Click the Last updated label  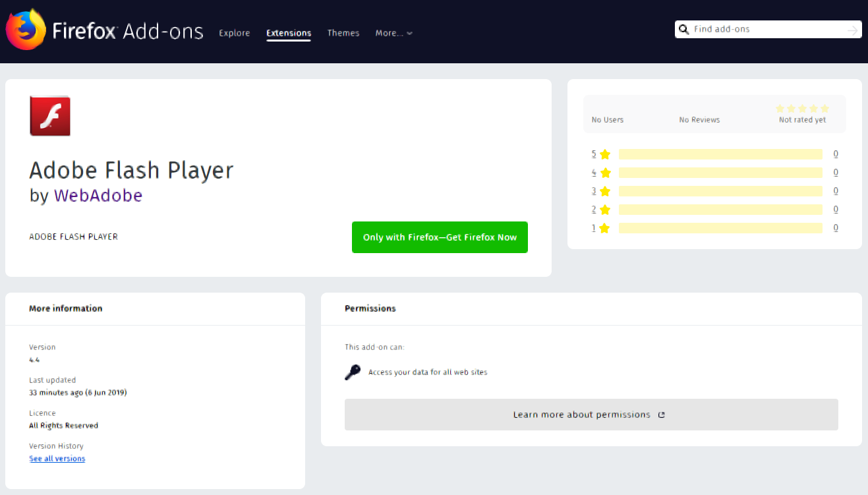pos(53,380)
